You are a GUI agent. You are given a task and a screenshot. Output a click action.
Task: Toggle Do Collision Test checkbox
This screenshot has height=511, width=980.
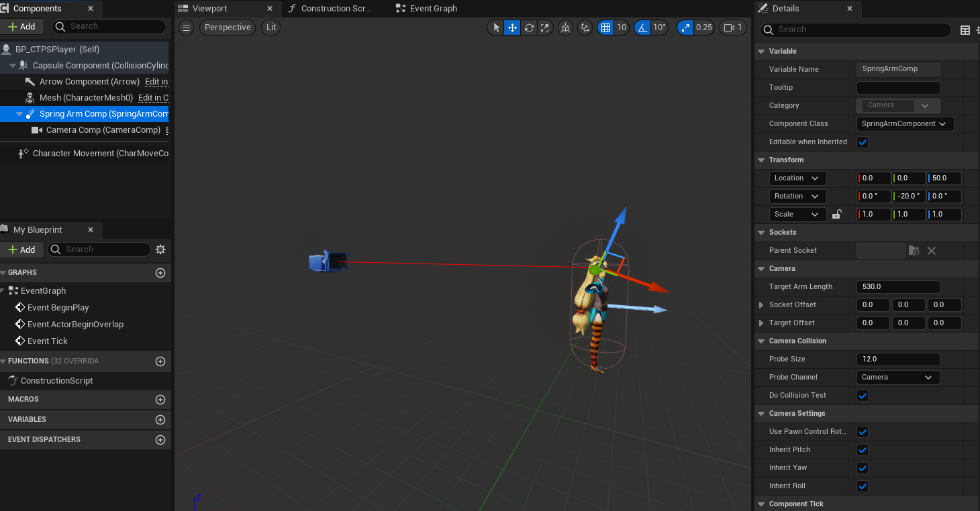coord(863,396)
